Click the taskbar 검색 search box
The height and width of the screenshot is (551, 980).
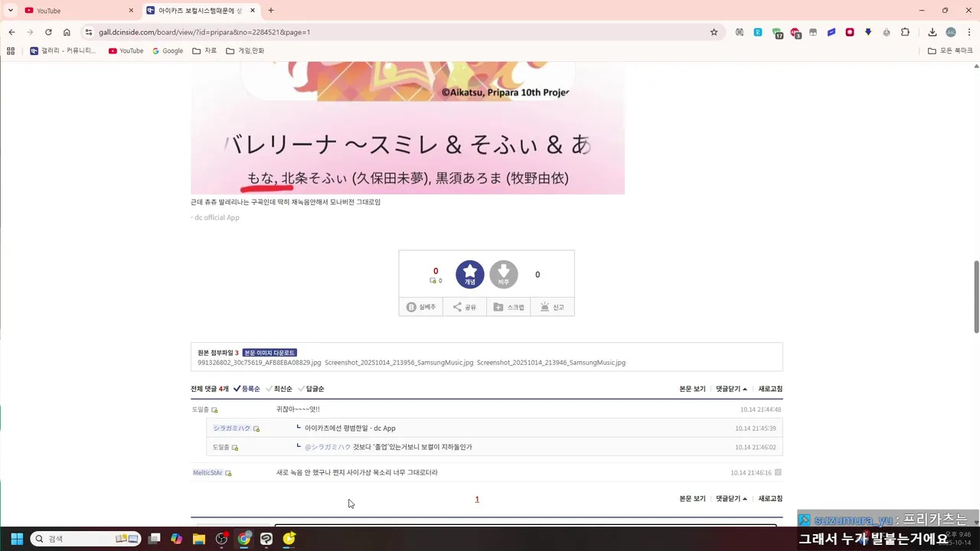coord(86,539)
